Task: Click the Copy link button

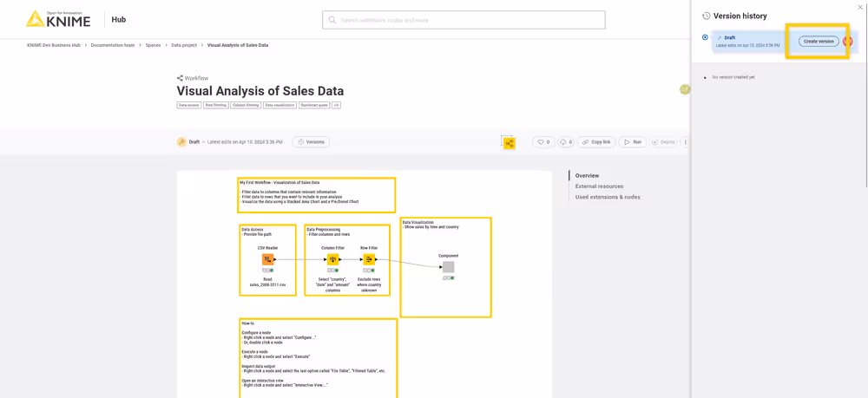Action: pos(596,142)
